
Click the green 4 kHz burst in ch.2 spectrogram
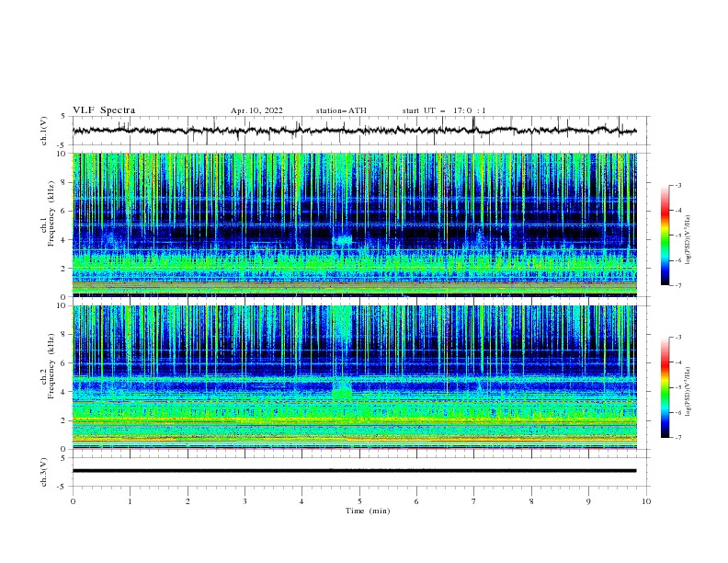(342, 393)
